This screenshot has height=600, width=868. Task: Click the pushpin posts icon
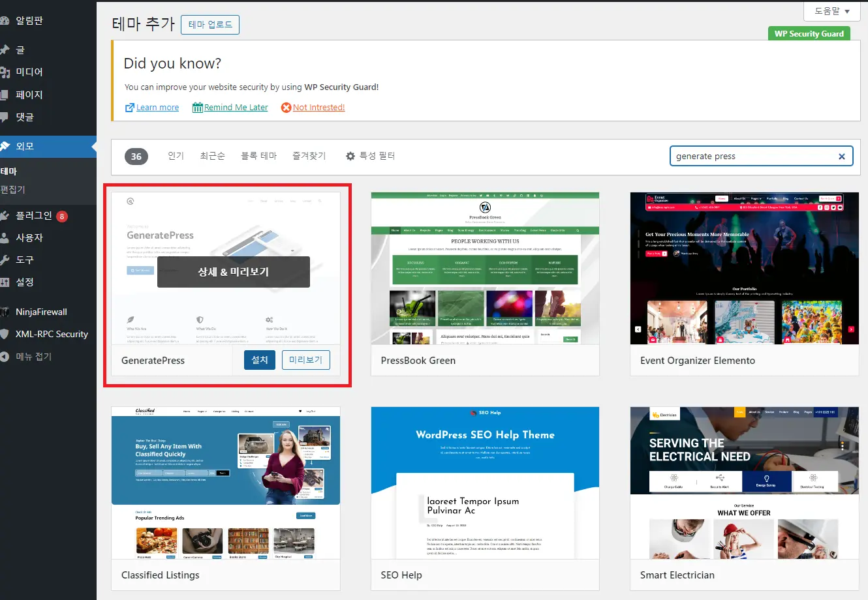pyautogui.click(x=5, y=50)
